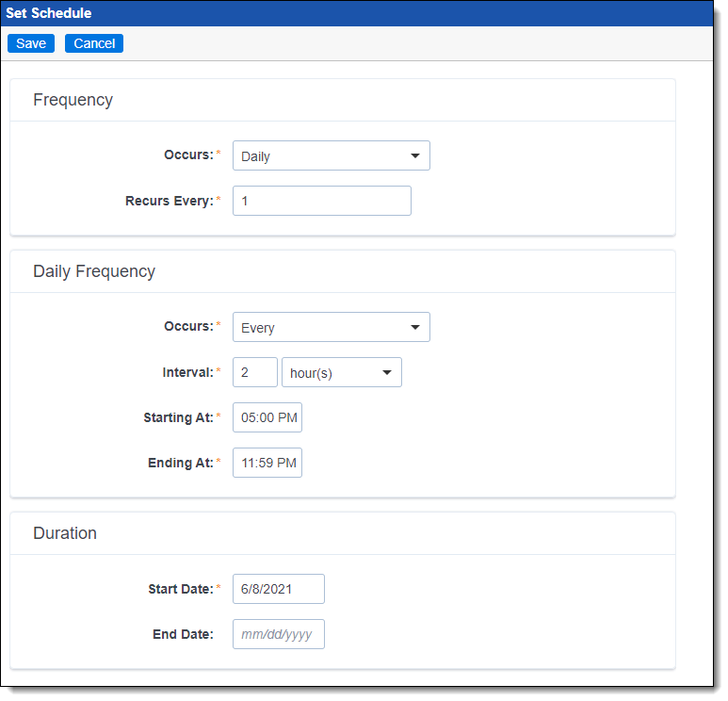Expand the Daily Frequency Occurs dropdown showing Every

click(x=331, y=328)
